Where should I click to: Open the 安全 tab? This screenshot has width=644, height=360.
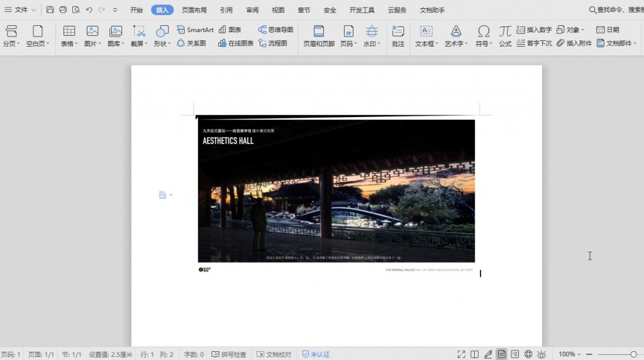point(330,10)
